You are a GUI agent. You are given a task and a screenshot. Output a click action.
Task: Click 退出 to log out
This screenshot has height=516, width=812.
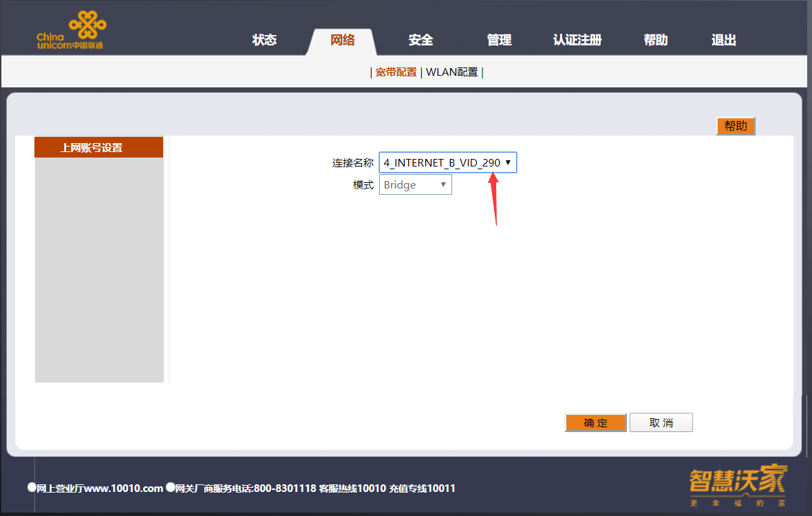click(723, 40)
